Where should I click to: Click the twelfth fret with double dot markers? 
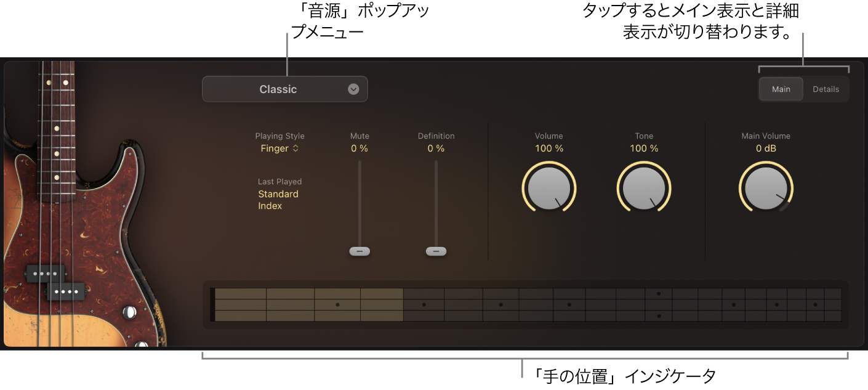pos(658,305)
